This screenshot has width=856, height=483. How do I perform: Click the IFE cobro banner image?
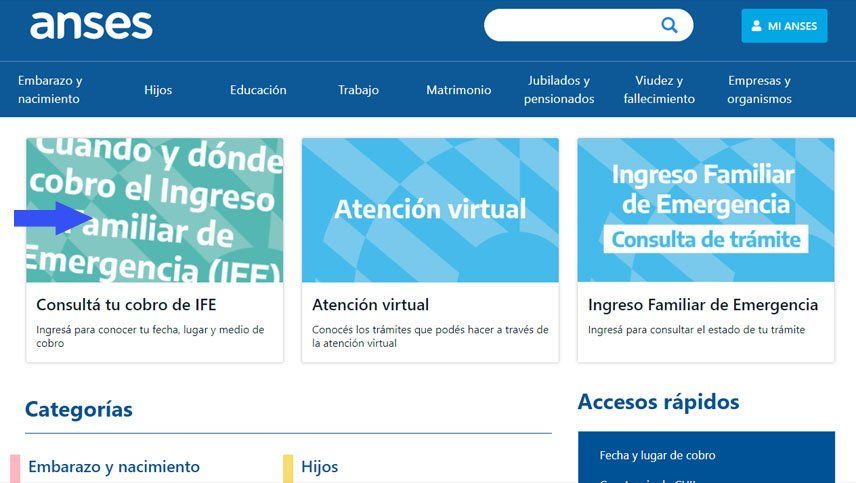click(x=154, y=210)
